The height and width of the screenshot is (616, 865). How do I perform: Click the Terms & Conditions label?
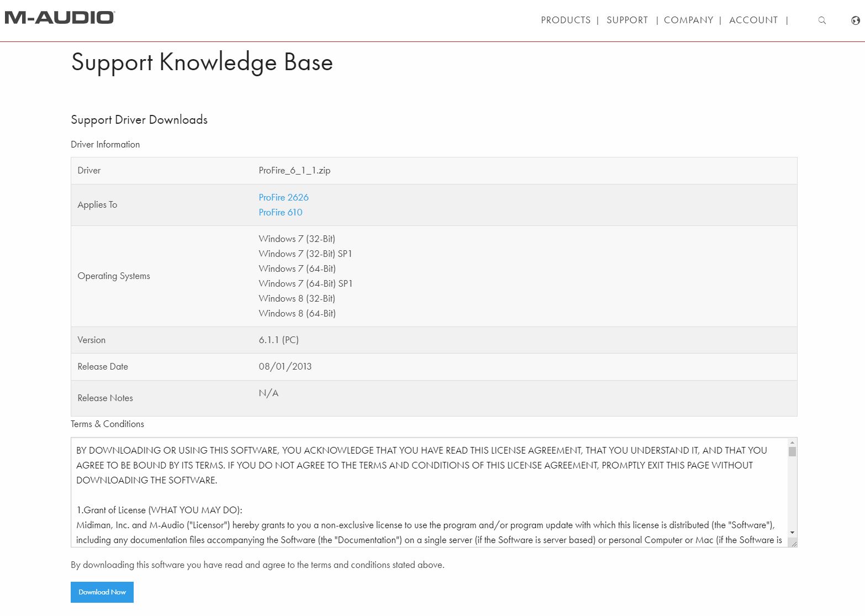coord(107,424)
